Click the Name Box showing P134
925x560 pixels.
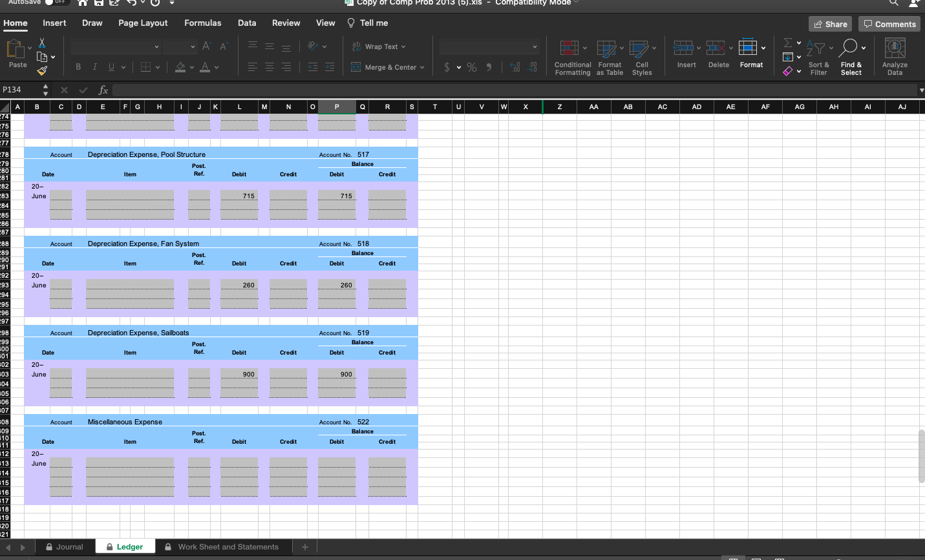21,90
